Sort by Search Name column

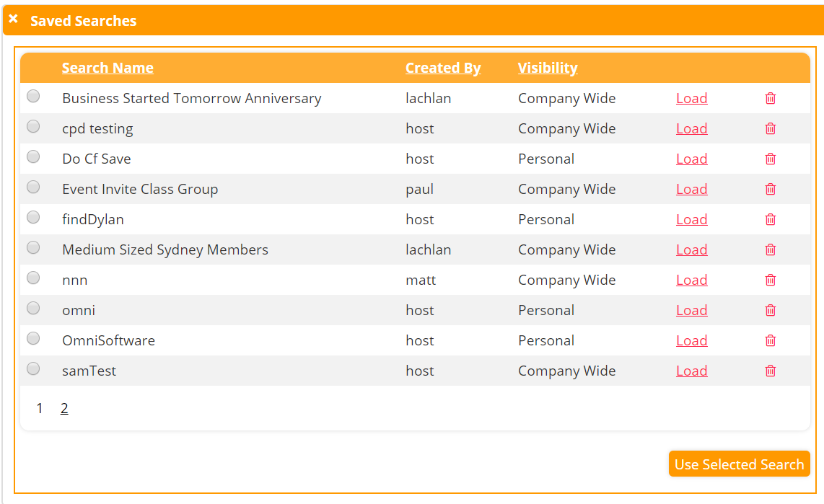click(108, 68)
